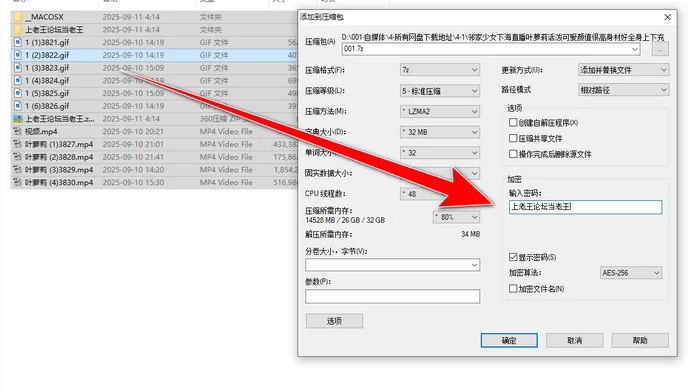Open the 更新方式 dropdown showing 添加并替换文件

click(623, 70)
